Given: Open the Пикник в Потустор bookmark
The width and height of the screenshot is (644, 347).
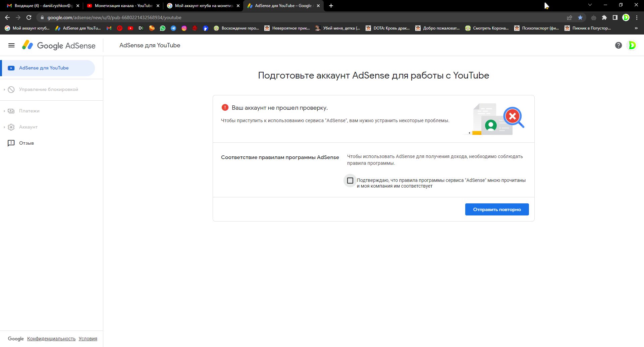Looking at the screenshot, I should coord(588,28).
